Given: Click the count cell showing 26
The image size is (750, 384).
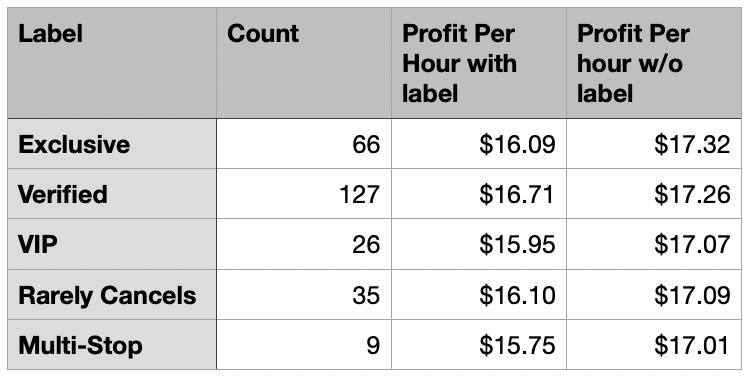Looking at the screenshot, I should tap(304, 244).
